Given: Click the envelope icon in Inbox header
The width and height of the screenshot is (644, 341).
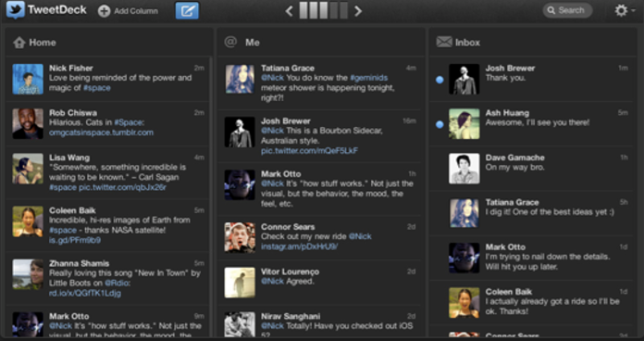Looking at the screenshot, I should [x=444, y=42].
